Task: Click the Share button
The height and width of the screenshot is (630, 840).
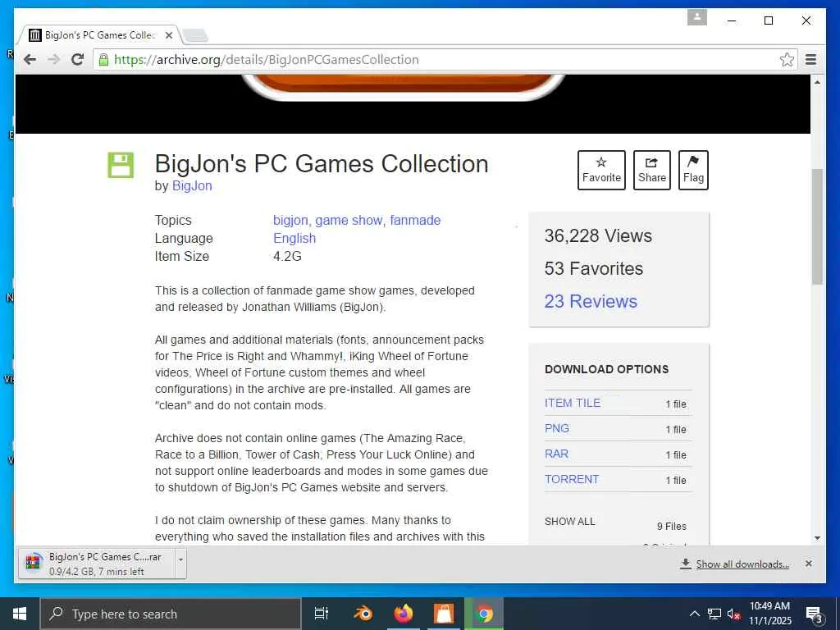Action: (x=651, y=170)
